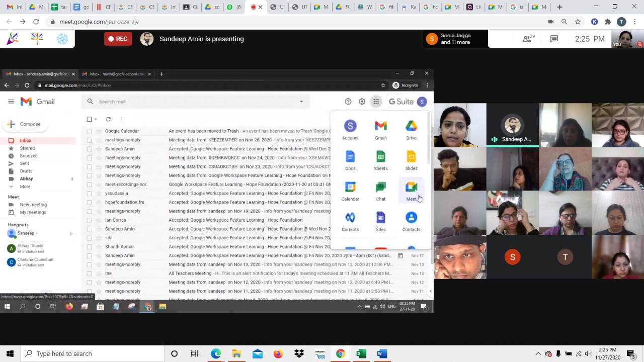This screenshot has width=644, height=362.
Task: Open Sheets from the Google apps panel
Action: coord(381,160)
